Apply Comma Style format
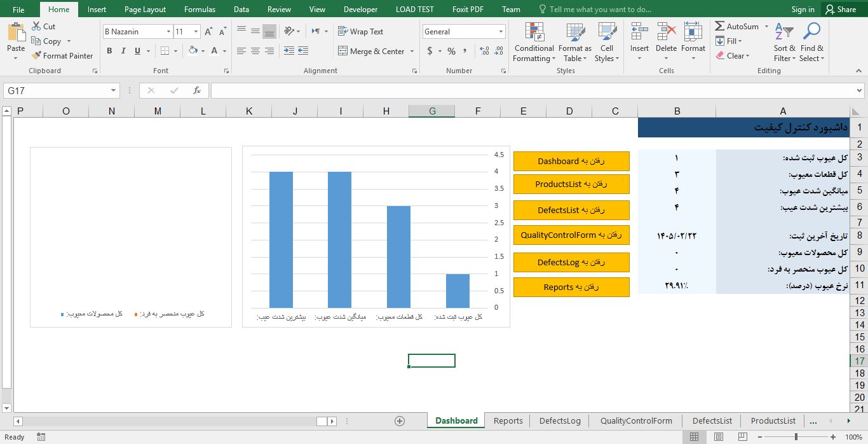 [466, 51]
